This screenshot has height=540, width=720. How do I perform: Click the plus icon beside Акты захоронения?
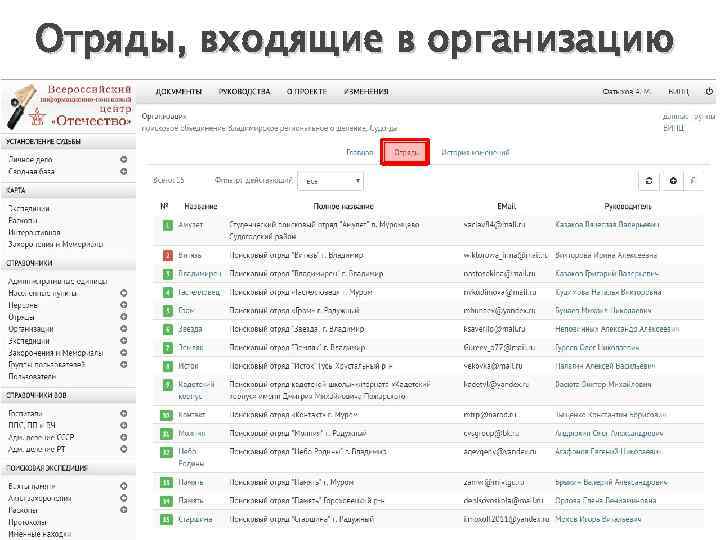click(124, 498)
